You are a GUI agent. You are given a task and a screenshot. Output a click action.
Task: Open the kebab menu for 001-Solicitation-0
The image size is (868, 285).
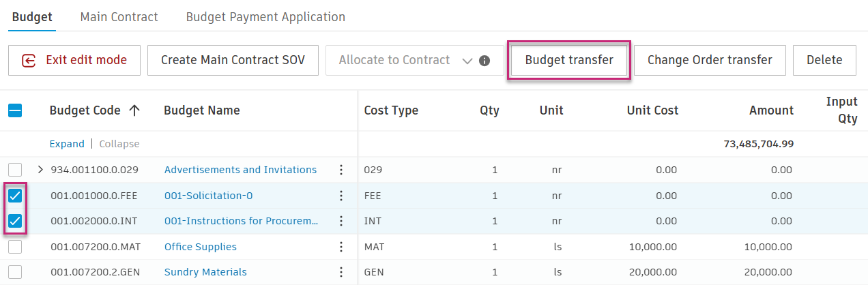341,196
